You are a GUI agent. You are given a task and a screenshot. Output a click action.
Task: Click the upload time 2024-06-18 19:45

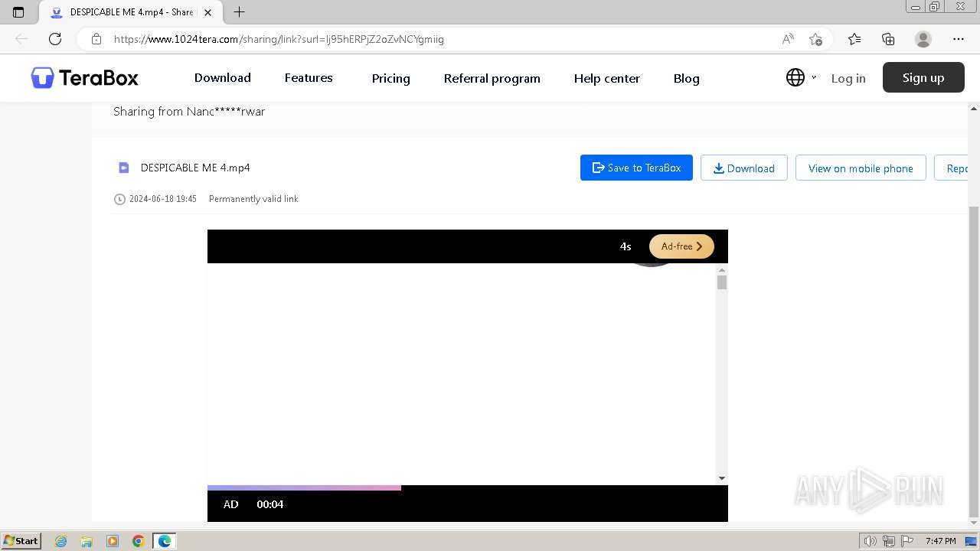(162, 199)
